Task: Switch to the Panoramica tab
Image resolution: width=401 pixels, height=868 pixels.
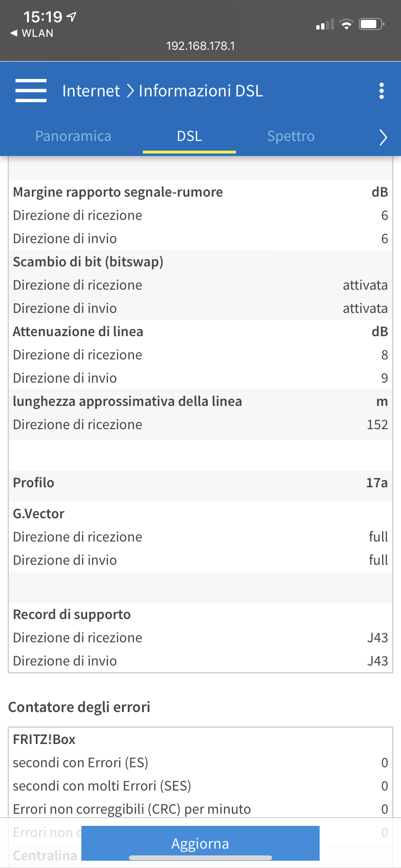Action: pyautogui.click(x=73, y=136)
